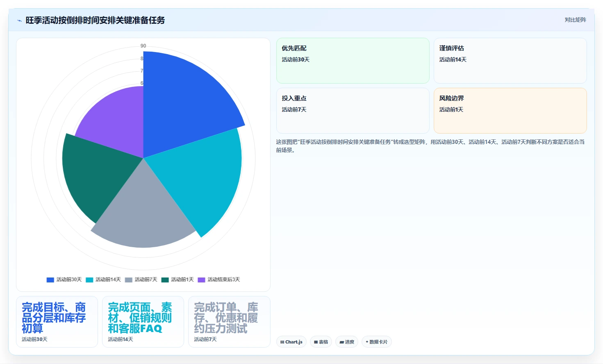
Task: Click 活动前7天 text in 投入重点 card
Action: tap(294, 109)
